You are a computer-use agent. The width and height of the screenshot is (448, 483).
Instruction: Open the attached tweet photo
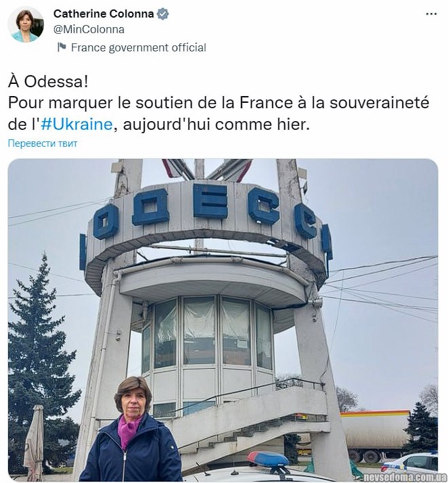point(223,320)
